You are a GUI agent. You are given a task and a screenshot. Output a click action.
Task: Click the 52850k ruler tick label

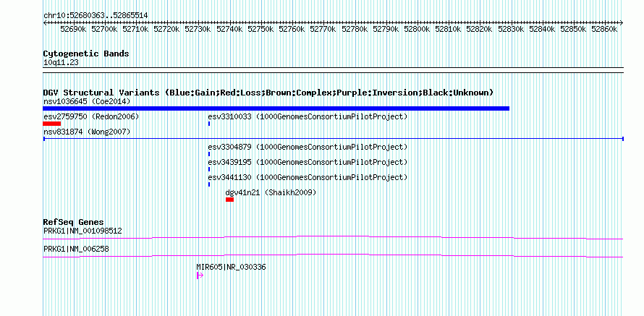[573, 29]
